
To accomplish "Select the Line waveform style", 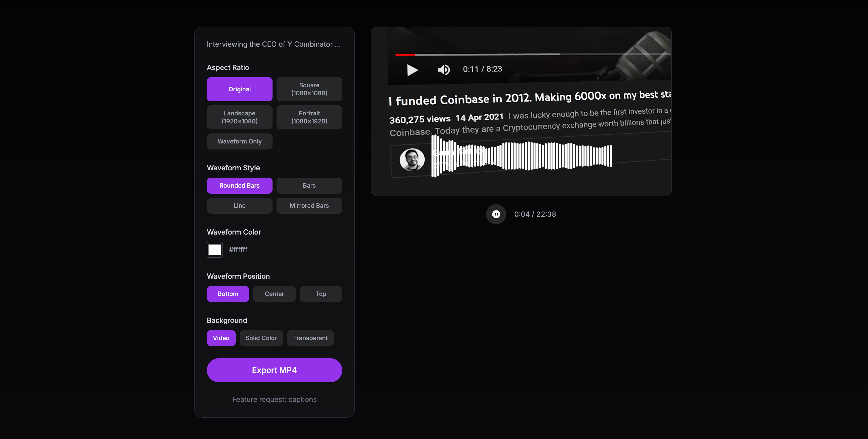I will (x=239, y=205).
